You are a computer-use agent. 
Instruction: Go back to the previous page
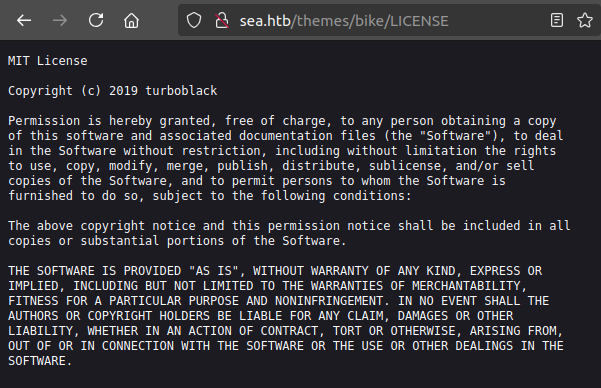24,20
